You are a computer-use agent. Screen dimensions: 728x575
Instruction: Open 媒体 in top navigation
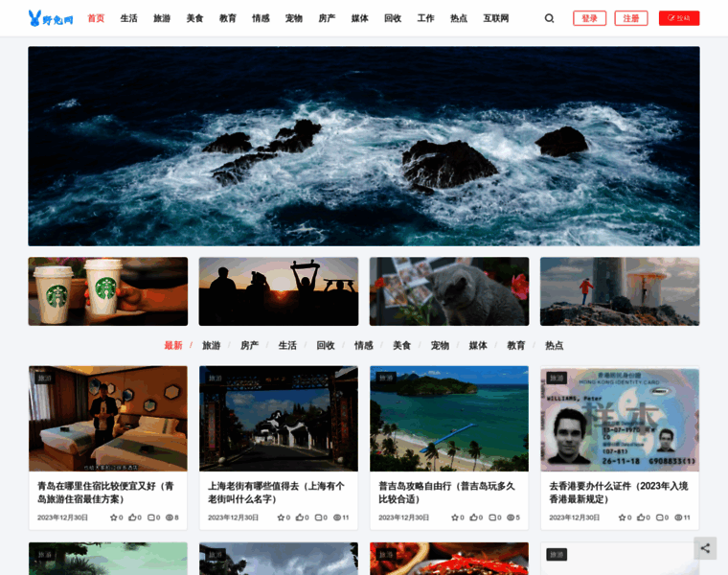[359, 18]
